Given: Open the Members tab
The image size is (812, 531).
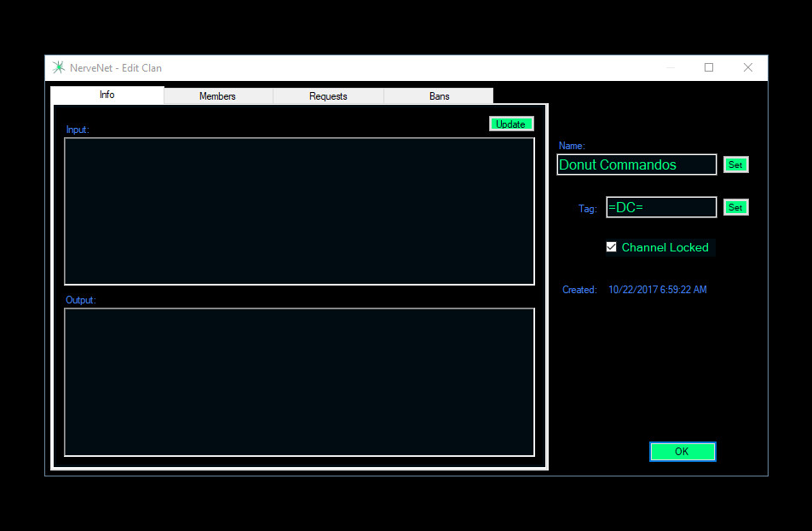Looking at the screenshot, I should [217, 96].
